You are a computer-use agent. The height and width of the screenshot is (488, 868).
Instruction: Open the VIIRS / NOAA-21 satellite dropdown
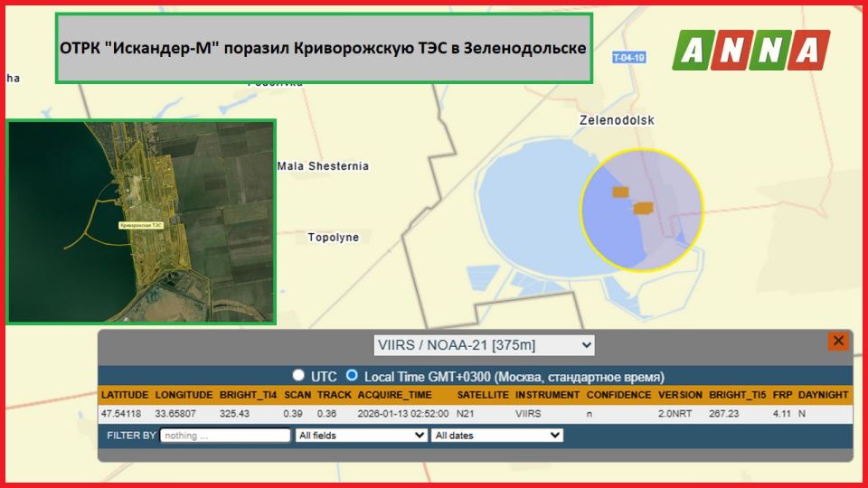click(x=484, y=345)
